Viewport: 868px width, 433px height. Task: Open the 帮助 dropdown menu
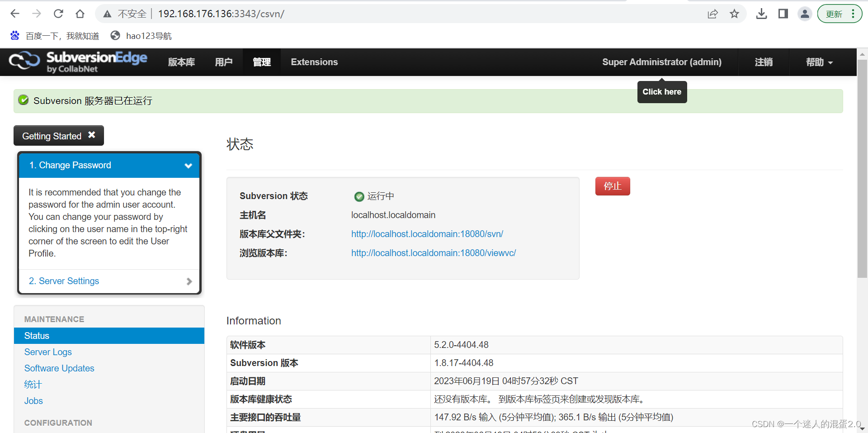(x=818, y=62)
